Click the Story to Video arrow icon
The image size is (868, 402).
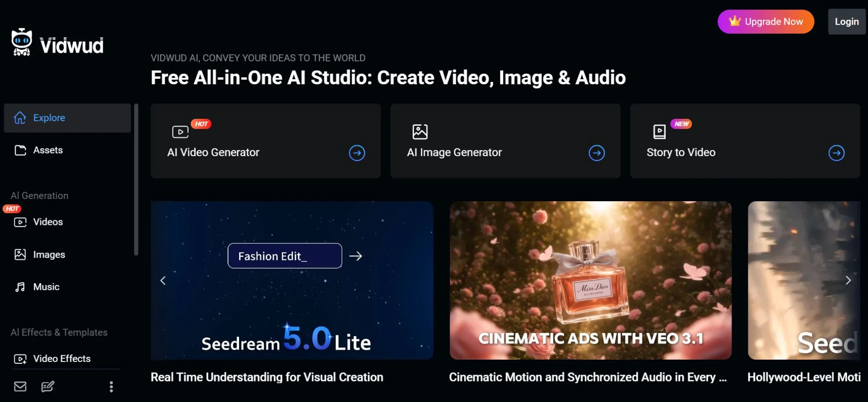(837, 153)
